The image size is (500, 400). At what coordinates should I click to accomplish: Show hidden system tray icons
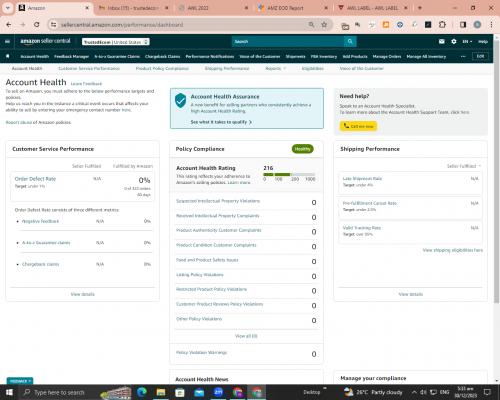(x=414, y=392)
